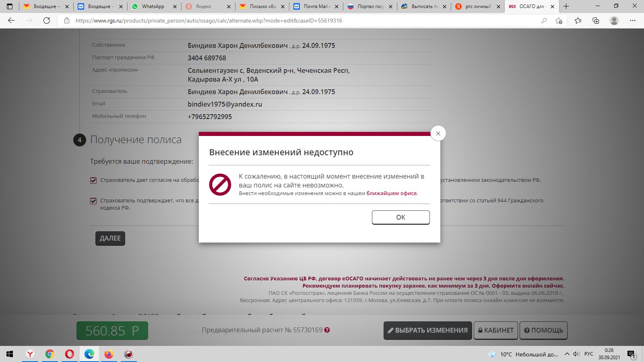Open the Windows Start menu
This screenshot has height=362, width=644.
[x=10, y=354]
